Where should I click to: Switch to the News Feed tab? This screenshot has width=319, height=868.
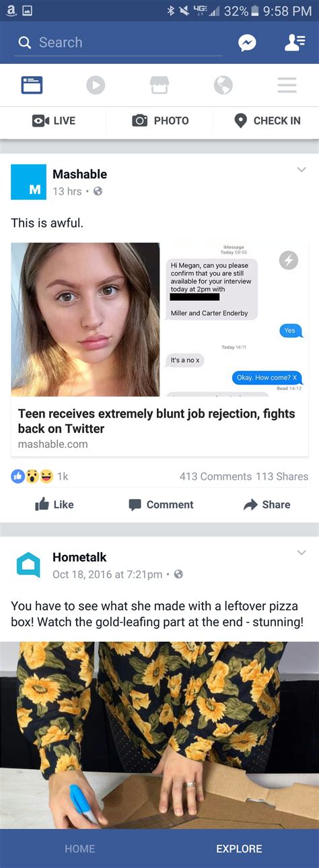32,85
